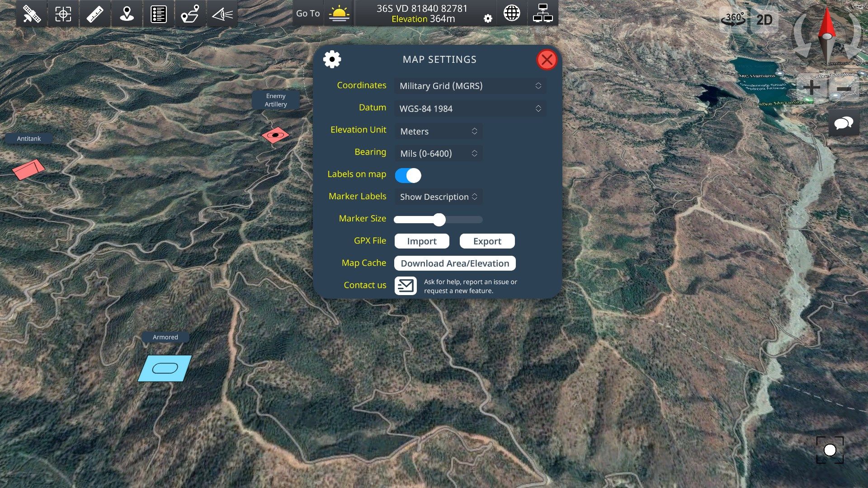Image resolution: width=868 pixels, height=488 pixels.
Task: Drag Marker Size slider control
Action: (x=439, y=220)
